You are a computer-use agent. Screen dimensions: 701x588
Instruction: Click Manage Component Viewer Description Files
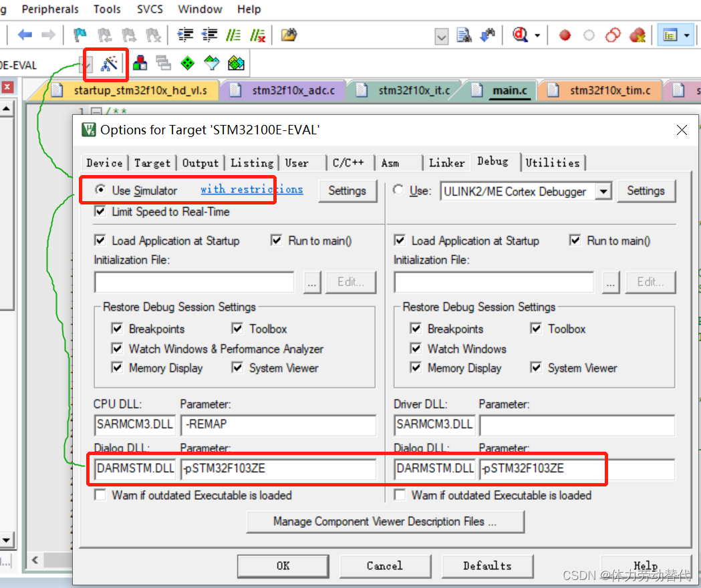(x=385, y=521)
